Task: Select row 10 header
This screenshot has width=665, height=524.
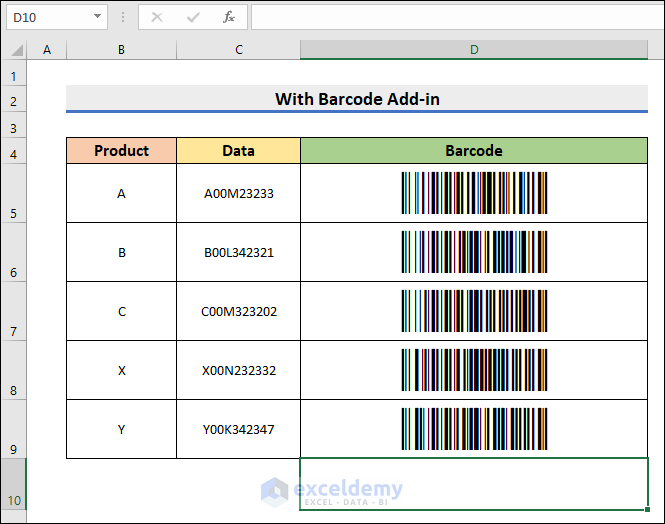Action: pyautogui.click(x=14, y=485)
